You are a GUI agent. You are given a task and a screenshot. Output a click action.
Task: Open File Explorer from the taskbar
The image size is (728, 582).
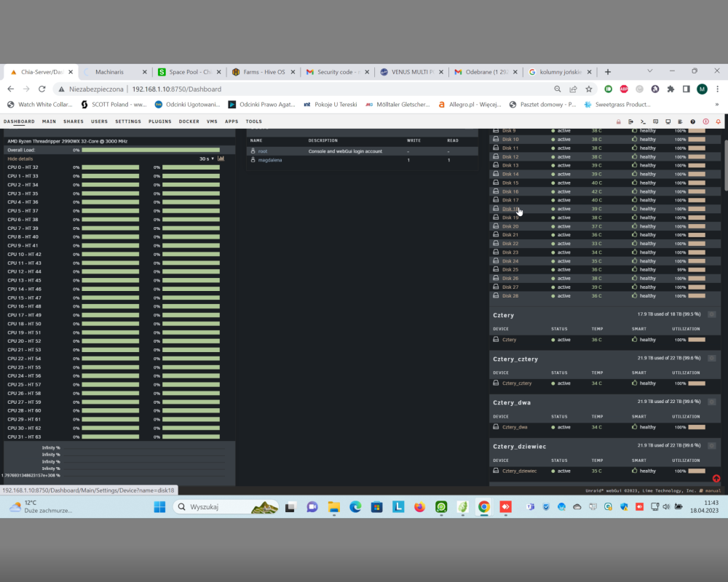334,507
